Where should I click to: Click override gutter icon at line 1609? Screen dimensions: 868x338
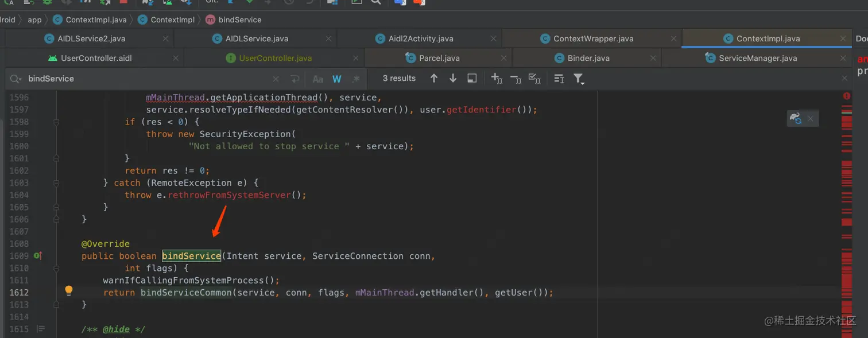tap(38, 256)
